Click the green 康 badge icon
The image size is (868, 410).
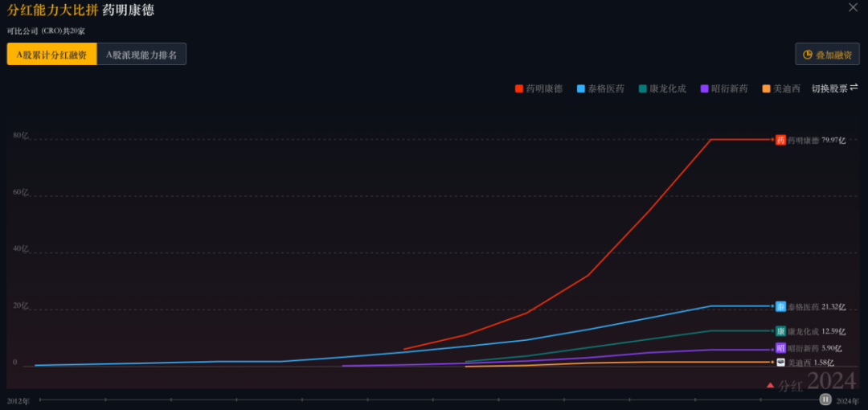tap(780, 331)
